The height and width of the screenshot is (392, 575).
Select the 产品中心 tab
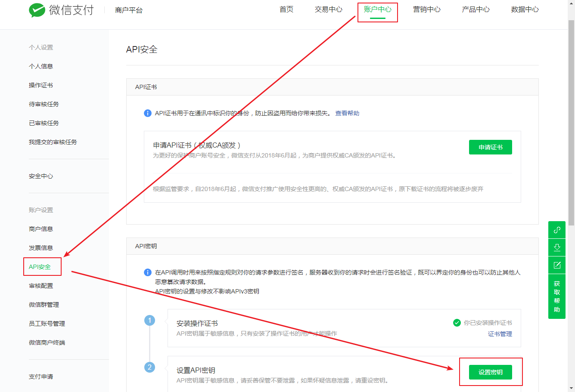pos(476,9)
